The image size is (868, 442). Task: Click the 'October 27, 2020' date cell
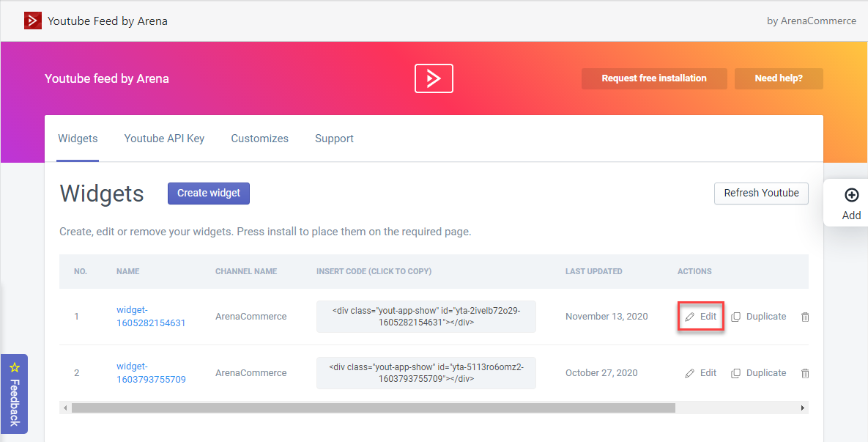pos(601,373)
